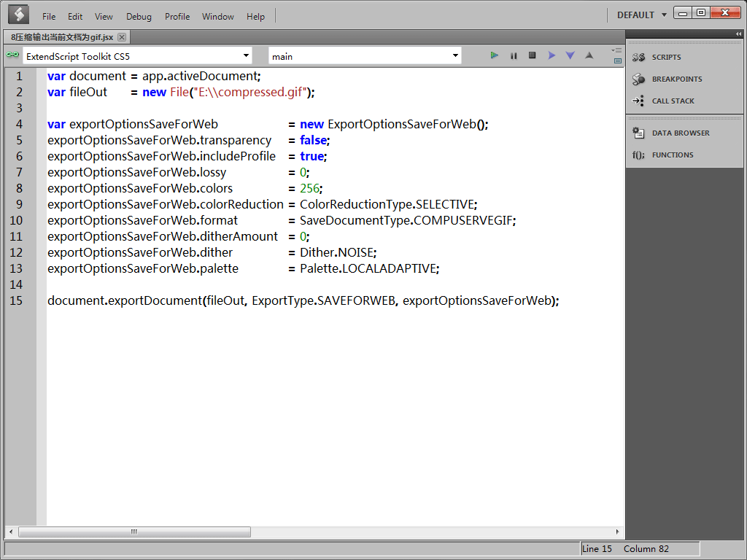747x560 pixels.
Task: Click the Data Browser panel icon
Action: pos(638,133)
